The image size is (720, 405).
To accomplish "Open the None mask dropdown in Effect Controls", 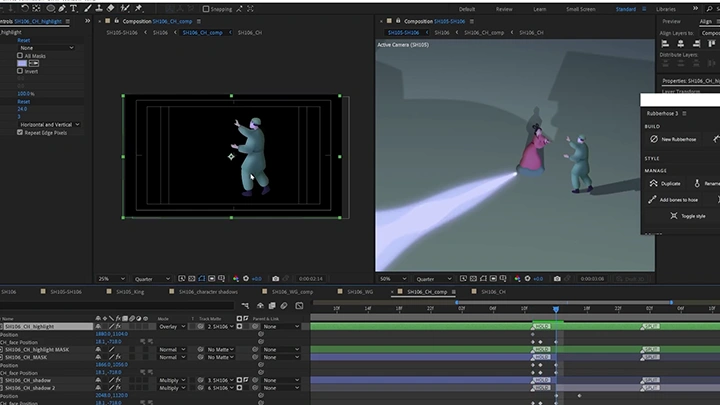I will coord(46,48).
